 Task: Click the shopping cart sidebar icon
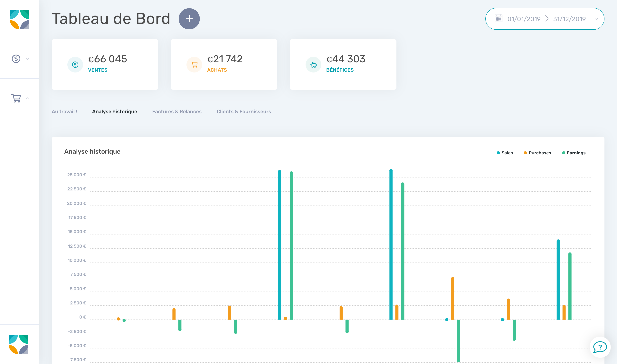coord(16,98)
